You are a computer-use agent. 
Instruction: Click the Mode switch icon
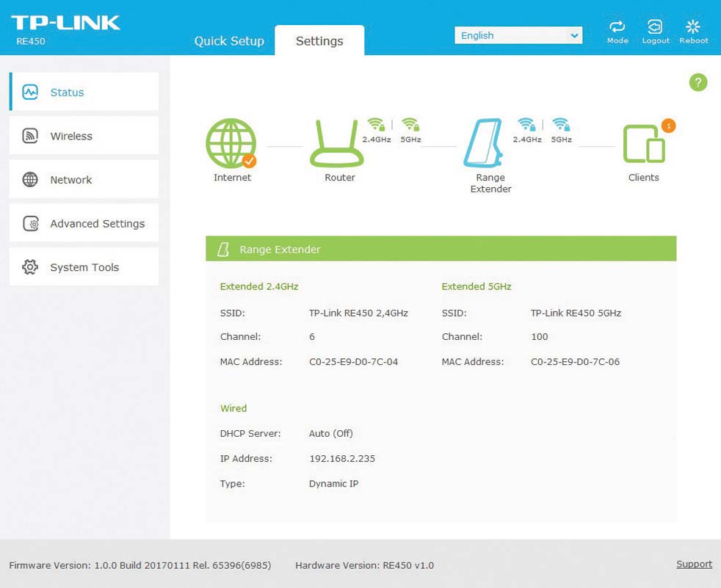pos(617,26)
